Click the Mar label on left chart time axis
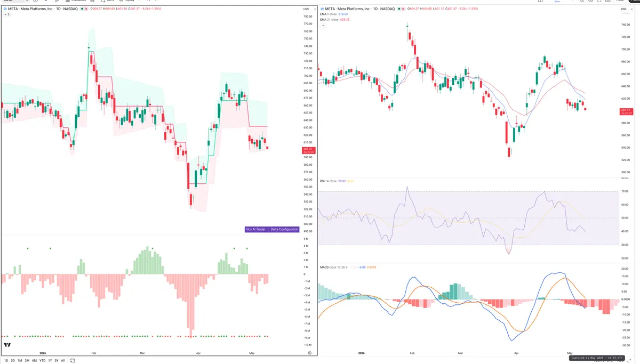640x364 pixels. pyautogui.click(x=142, y=353)
